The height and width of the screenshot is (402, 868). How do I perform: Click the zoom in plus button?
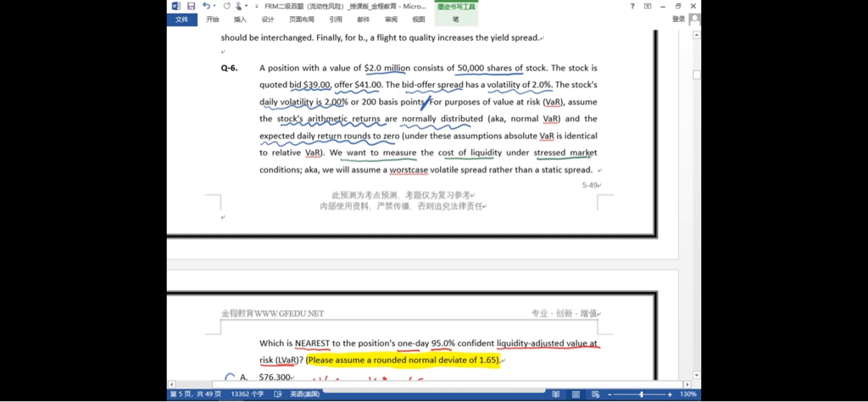[670, 394]
